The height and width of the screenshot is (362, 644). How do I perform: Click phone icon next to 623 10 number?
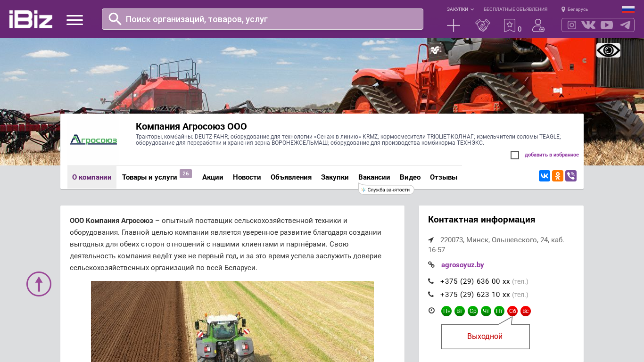(431, 295)
